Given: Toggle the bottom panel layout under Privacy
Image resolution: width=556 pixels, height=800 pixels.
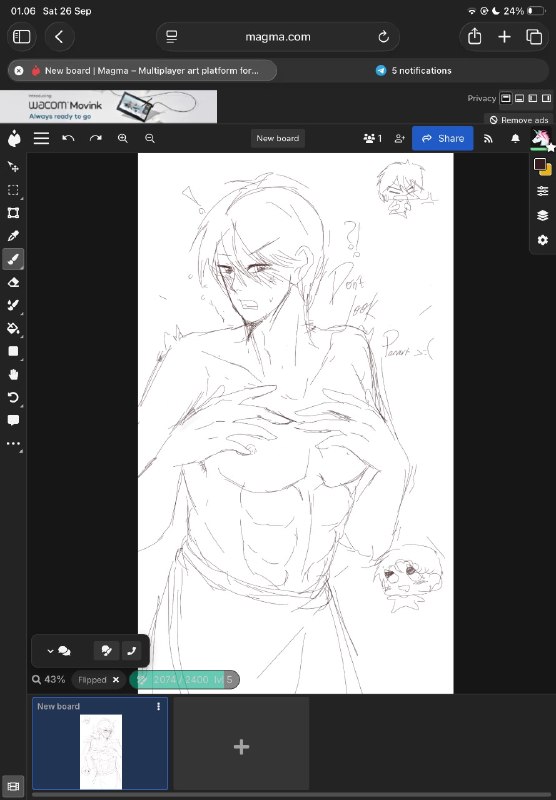Looking at the screenshot, I should click(519, 98).
